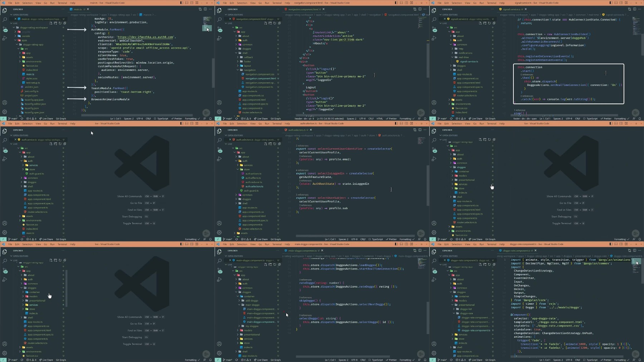Image resolution: width=644 pixels, height=362 pixels.
Task: Toggle panel layout in auth.selectors.ts window title bar
Action: click(401, 124)
